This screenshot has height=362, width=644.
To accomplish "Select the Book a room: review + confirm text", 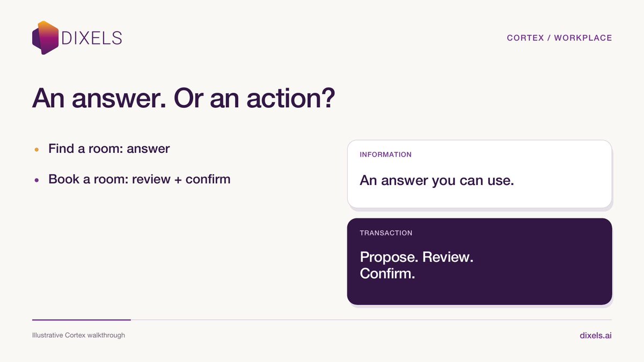I will [x=140, y=179].
